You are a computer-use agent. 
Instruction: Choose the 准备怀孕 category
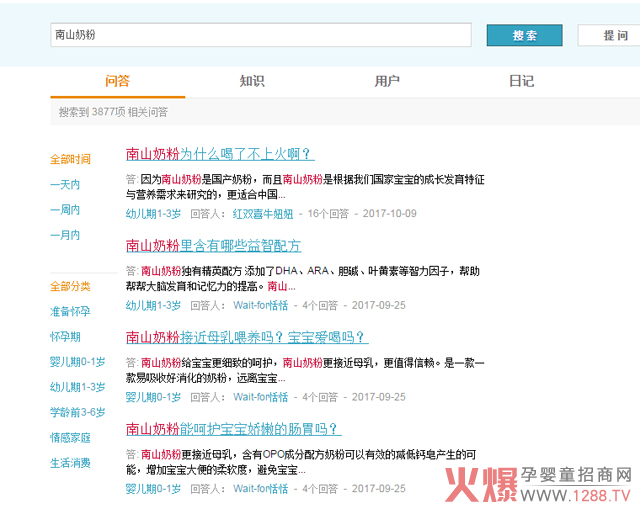[70, 311]
